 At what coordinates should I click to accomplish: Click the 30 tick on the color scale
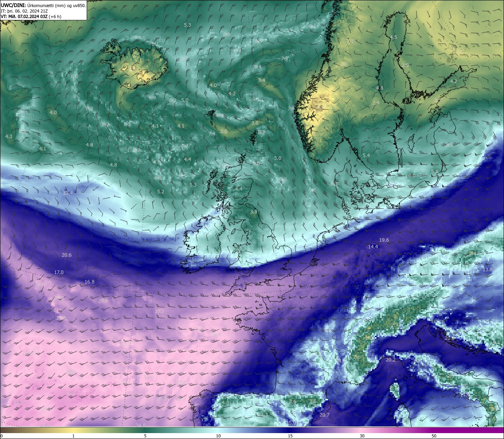point(362,436)
